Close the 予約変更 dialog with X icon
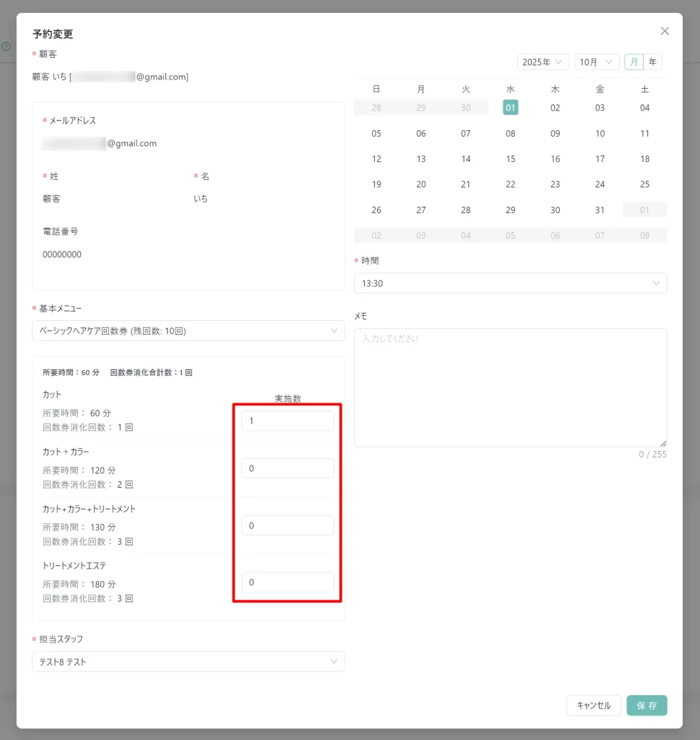The width and height of the screenshot is (700, 740). (665, 31)
